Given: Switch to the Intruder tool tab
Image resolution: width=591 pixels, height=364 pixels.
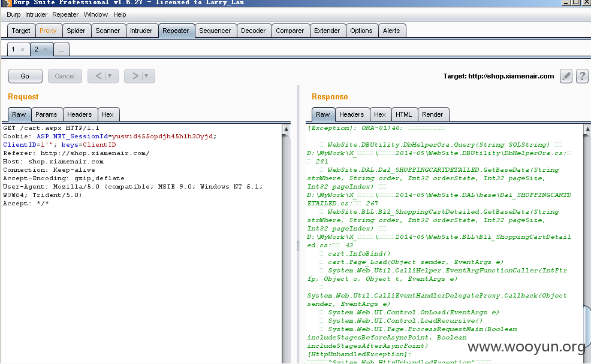Looking at the screenshot, I should pos(141,31).
